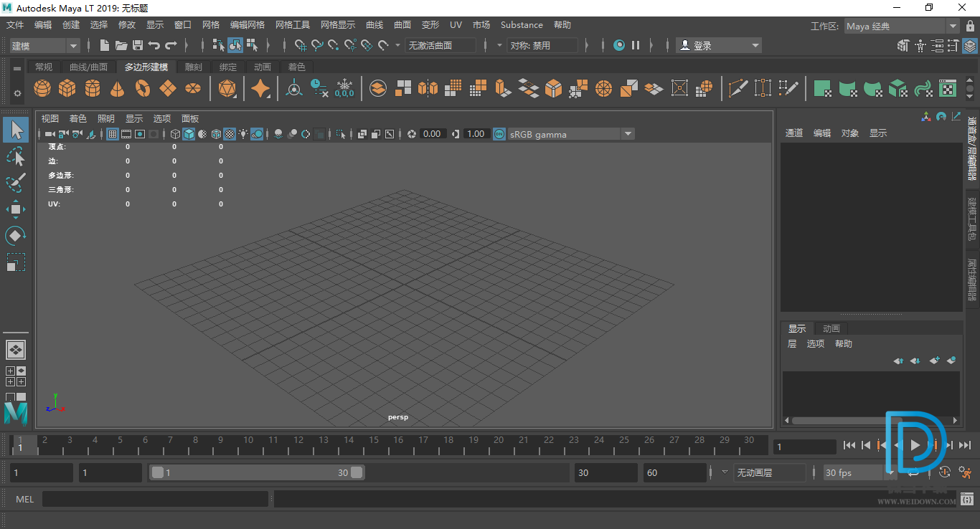Toggle textured display in viewport

(230, 134)
